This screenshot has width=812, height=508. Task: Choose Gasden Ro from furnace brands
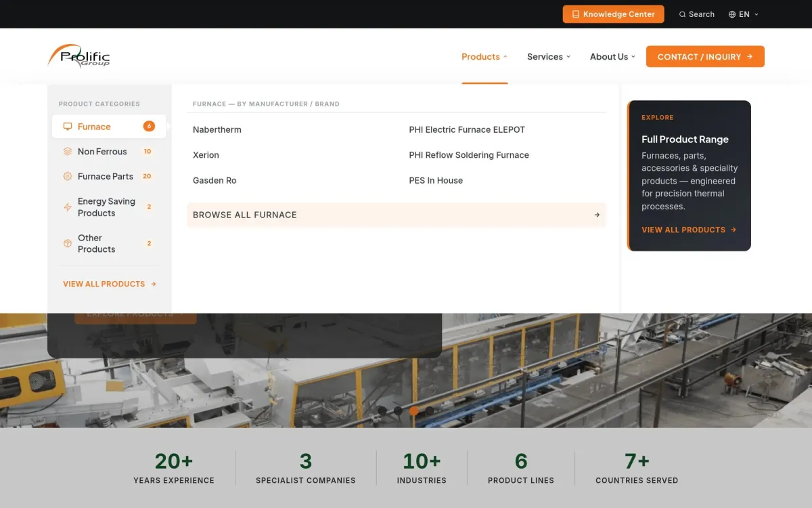pyautogui.click(x=215, y=181)
